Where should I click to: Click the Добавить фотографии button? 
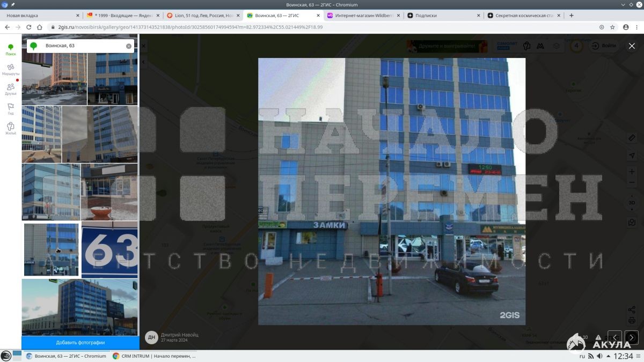coord(80,342)
